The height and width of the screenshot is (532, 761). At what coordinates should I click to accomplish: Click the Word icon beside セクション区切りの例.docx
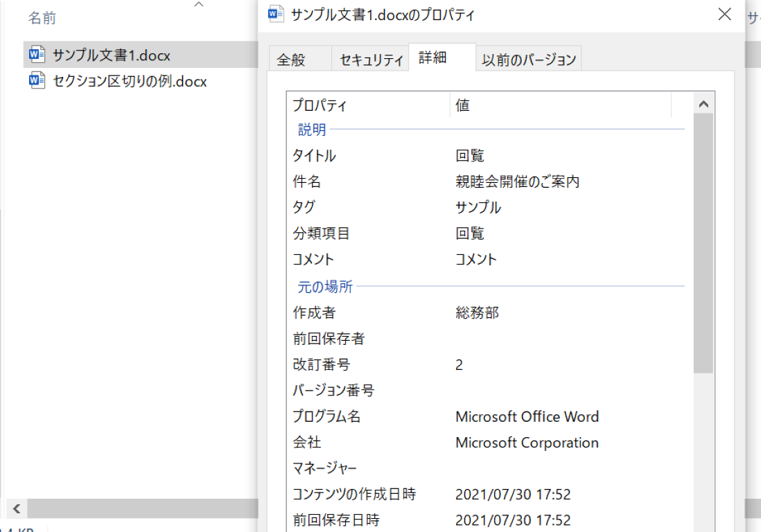35,81
